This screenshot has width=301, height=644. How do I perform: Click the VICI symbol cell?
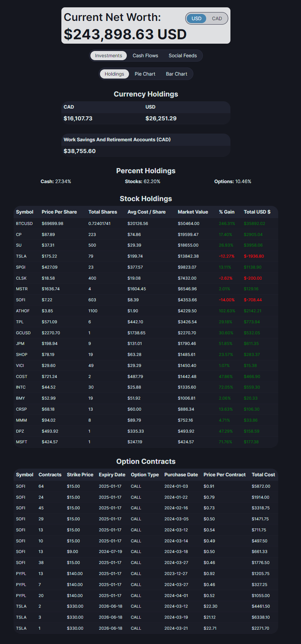(x=20, y=365)
